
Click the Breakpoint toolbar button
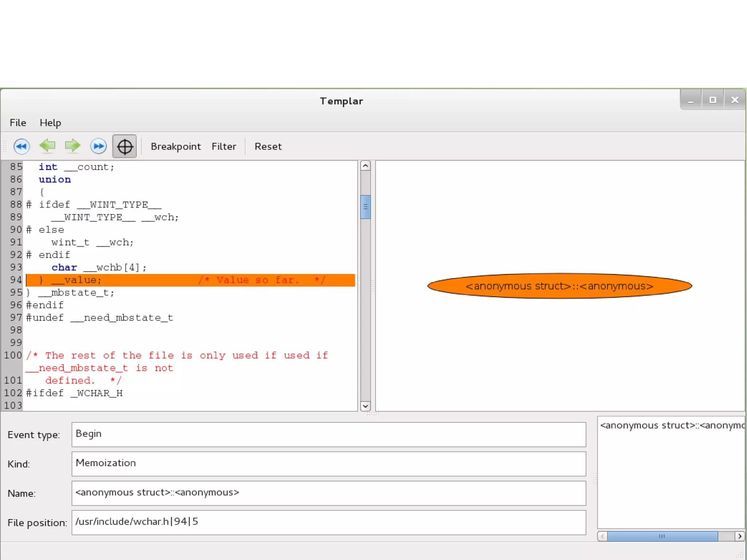coord(175,147)
